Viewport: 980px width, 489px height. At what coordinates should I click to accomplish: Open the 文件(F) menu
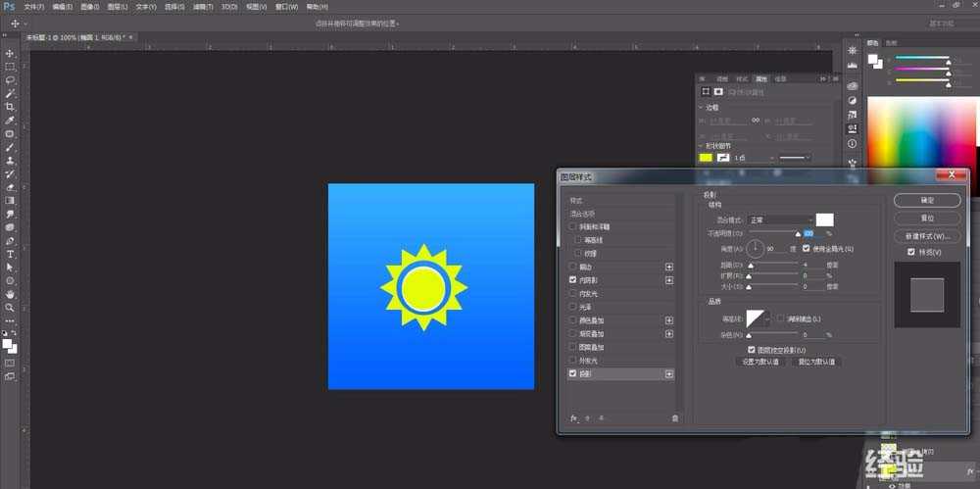[x=35, y=7]
